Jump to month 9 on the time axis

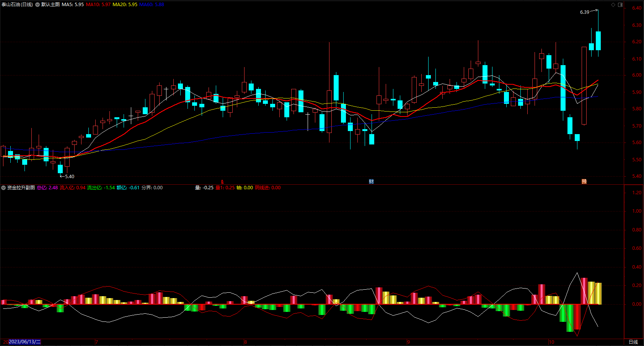click(409, 342)
